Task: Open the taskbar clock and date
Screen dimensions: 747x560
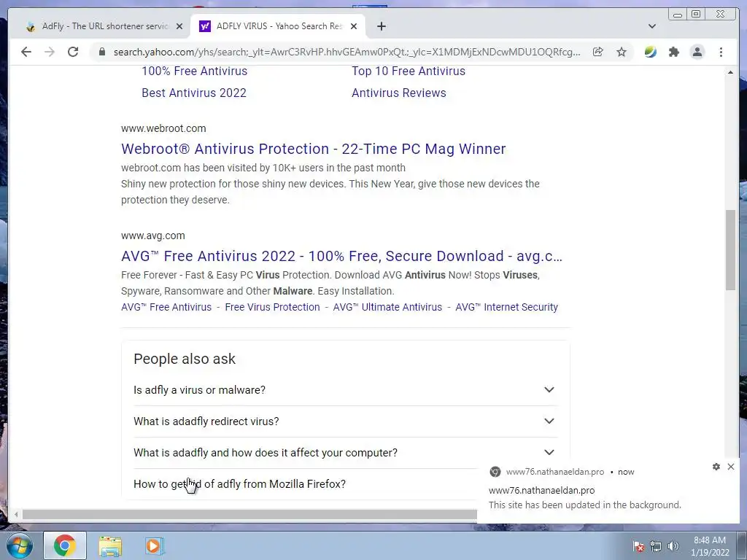Action: (710, 546)
